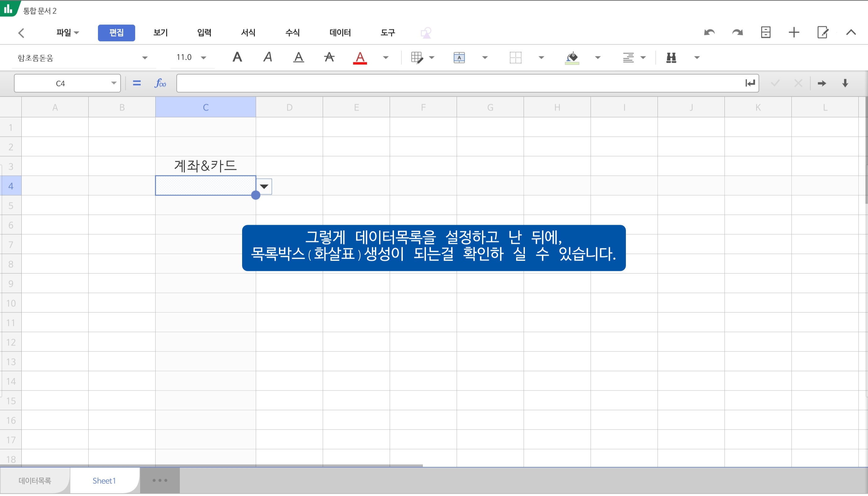Open the 데이터 menu
Viewport: 868px width, 496px height.
340,33
